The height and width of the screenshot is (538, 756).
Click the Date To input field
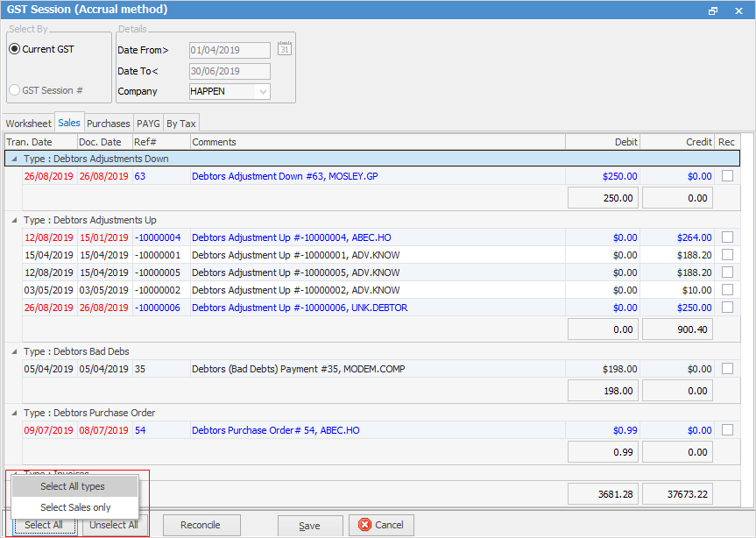[229, 71]
